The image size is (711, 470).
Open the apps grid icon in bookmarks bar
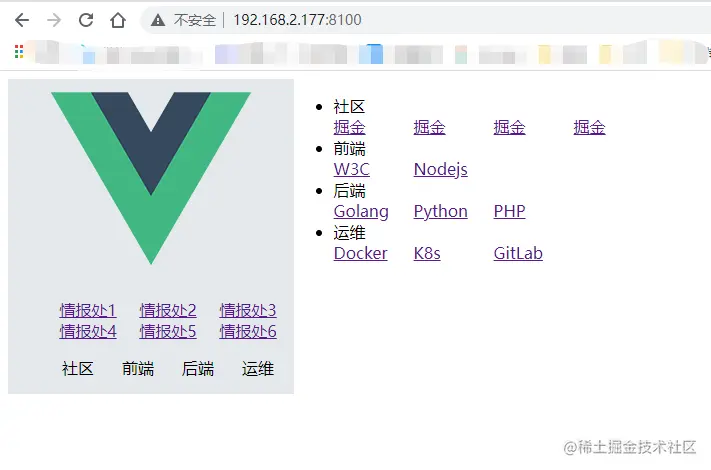tap(19, 52)
